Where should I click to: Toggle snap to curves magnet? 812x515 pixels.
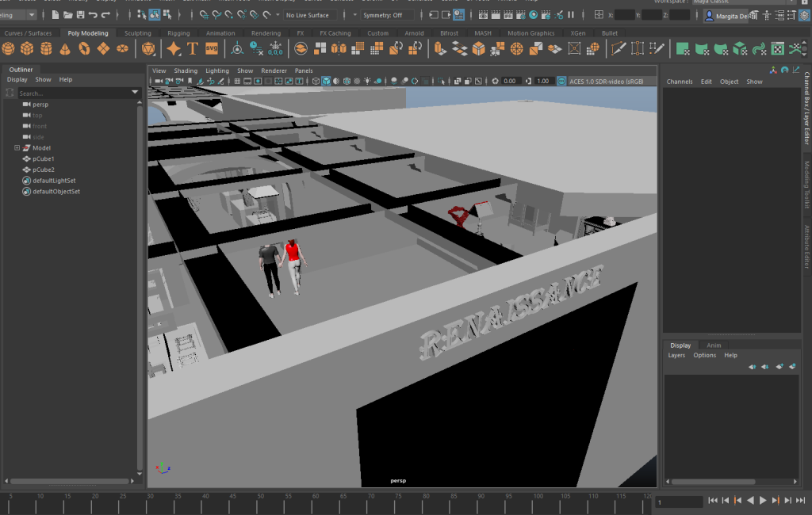[216, 15]
